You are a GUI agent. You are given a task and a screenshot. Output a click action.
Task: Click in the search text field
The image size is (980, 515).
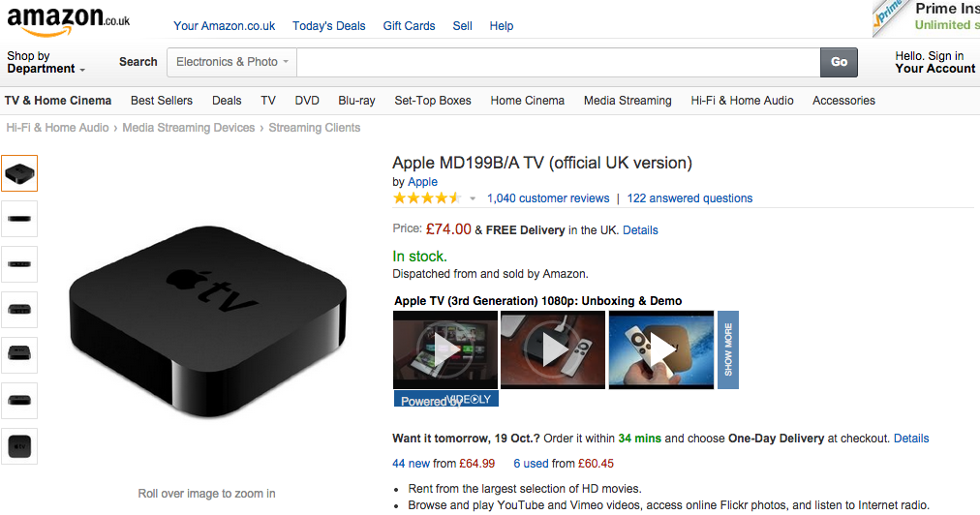click(x=558, y=62)
